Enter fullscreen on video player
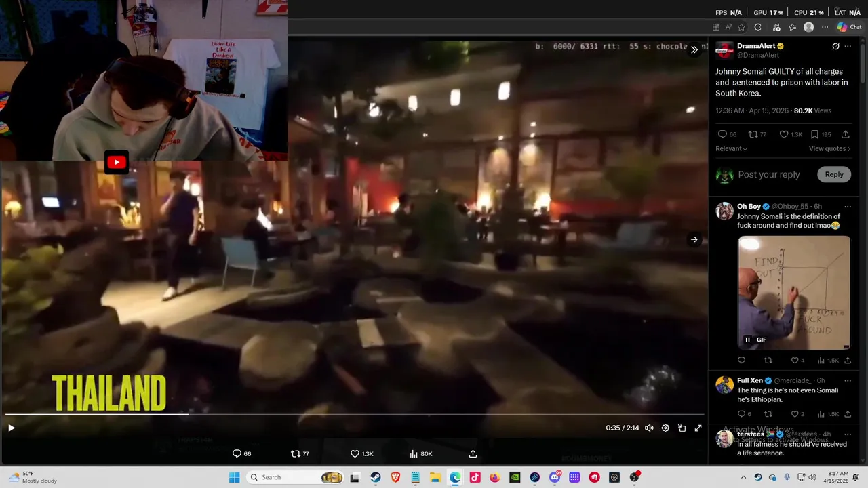Viewport: 868px width, 488px height. coord(698,428)
